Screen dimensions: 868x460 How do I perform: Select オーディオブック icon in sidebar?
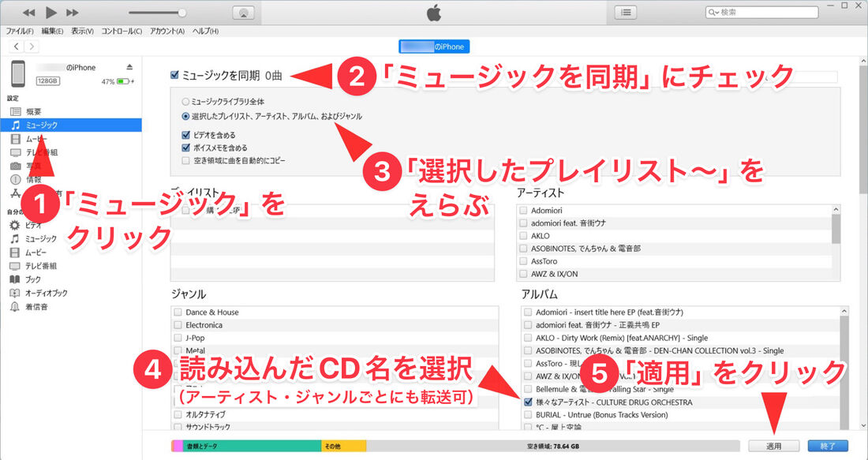tap(16, 294)
